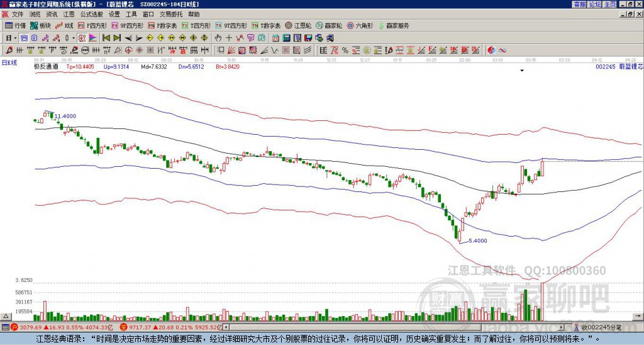
Task: Click the 3079.69 index status reading
Action: [x=30, y=327]
